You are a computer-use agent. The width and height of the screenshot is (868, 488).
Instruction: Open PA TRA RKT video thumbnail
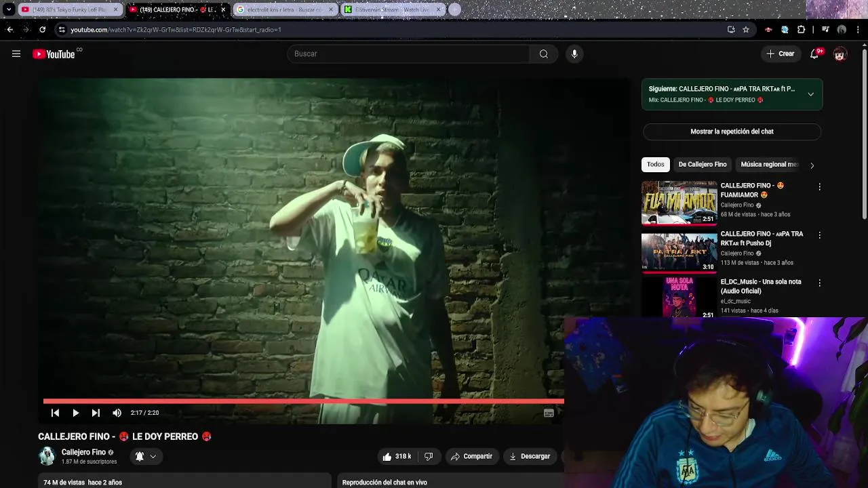click(x=679, y=251)
